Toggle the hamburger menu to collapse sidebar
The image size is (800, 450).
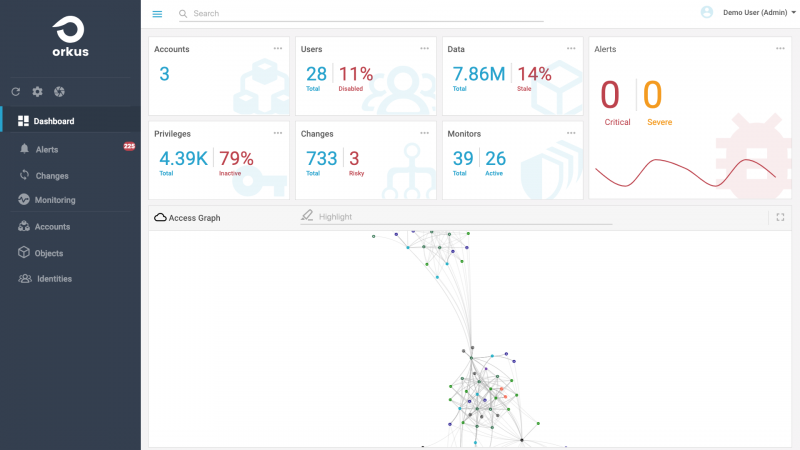pos(157,14)
